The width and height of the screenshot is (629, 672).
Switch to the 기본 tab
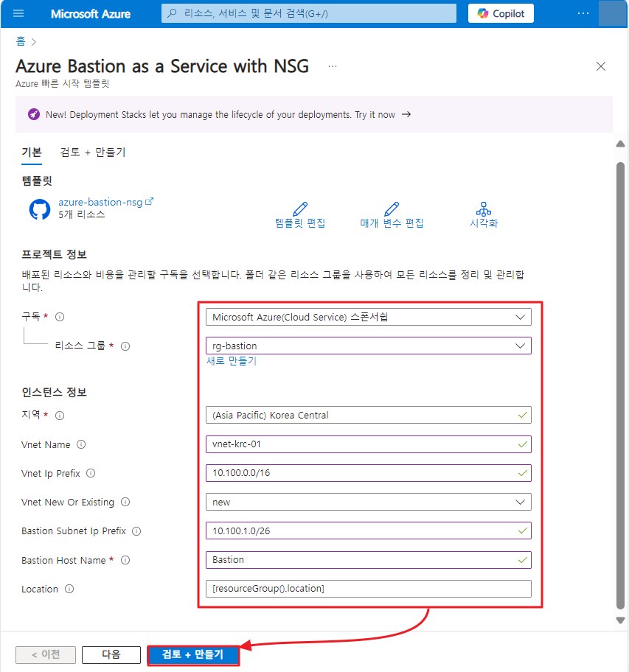(x=32, y=153)
